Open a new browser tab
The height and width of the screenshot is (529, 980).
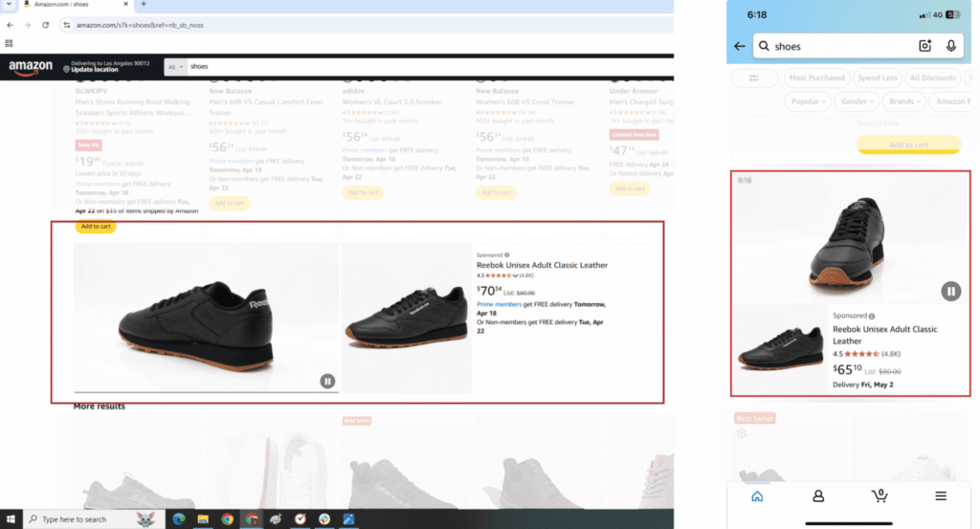coord(144,4)
